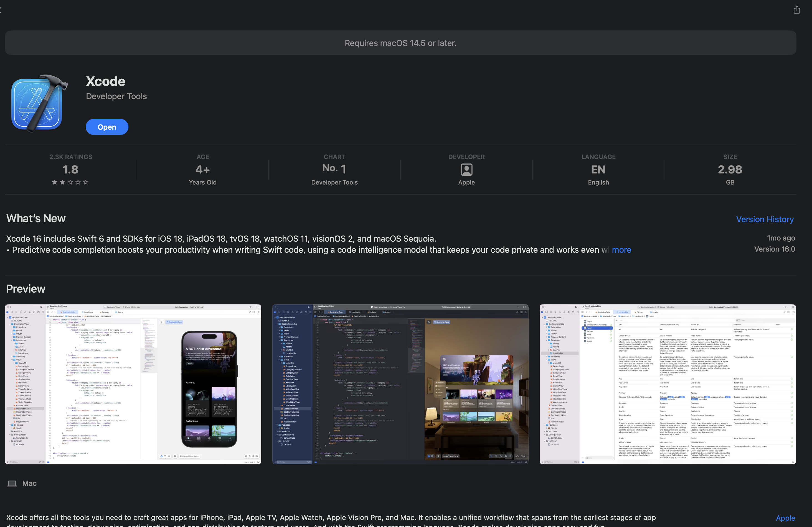Click the star rating under 1.8

70,182
